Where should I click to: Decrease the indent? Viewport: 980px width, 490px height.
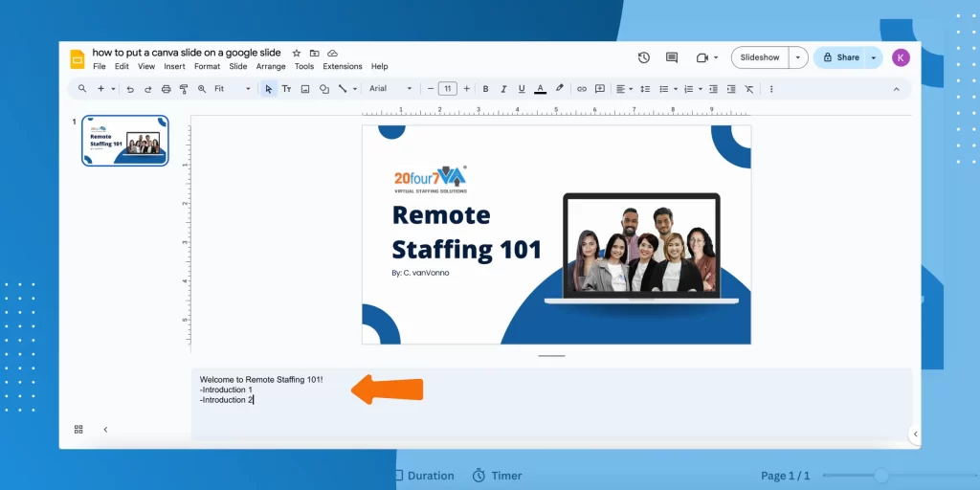click(x=713, y=89)
